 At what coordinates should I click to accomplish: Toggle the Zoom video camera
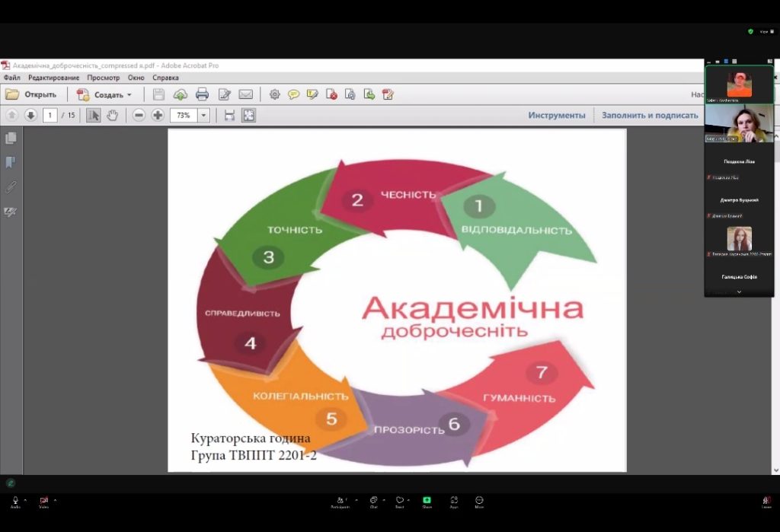[x=43, y=501]
